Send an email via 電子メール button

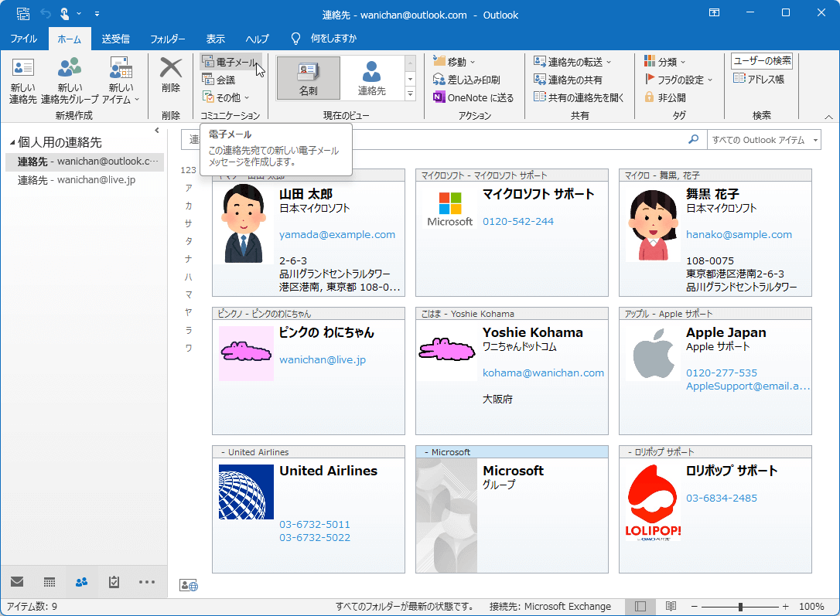[231, 62]
